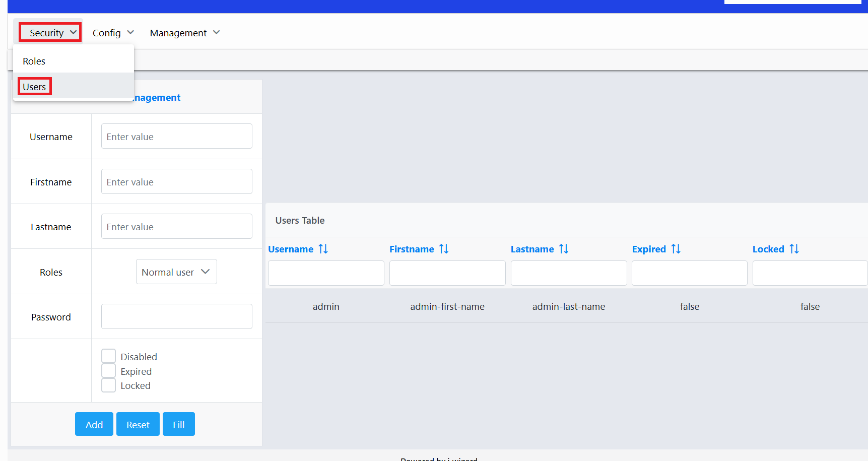The width and height of the screenshot is (868, 461).
Task: Click the Lastname column filter box
Action: pyautogui.click(x=569, y=273)
